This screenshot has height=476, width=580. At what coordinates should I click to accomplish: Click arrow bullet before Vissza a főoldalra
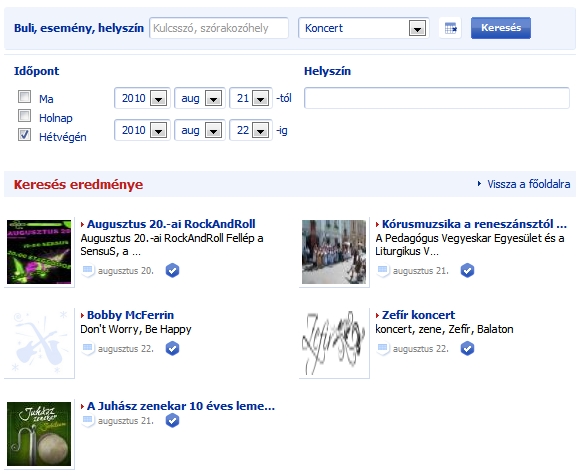click(x=479, y=183)
